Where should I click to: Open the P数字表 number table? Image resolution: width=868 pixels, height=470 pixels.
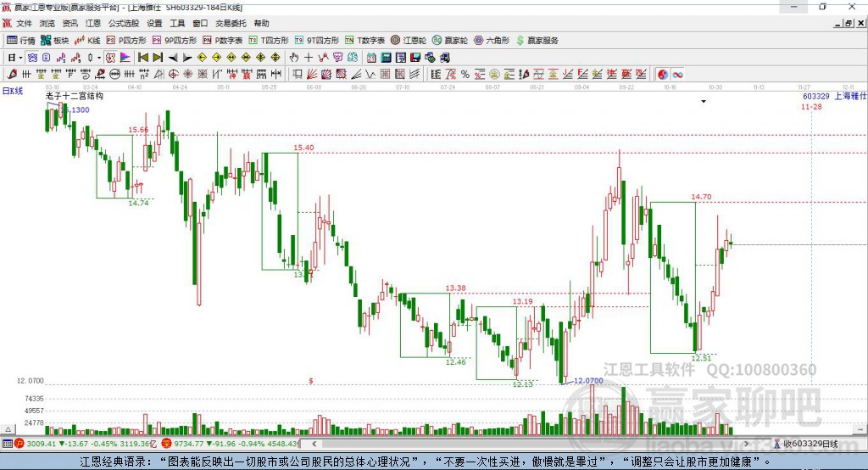coord(223,41)
